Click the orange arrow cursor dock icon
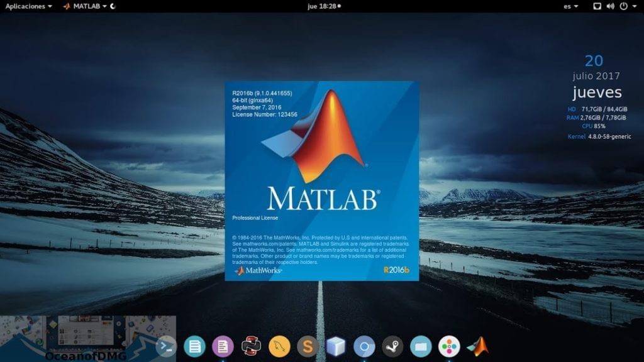The height and width of the screenshot is (362, 644). (279, 345)
